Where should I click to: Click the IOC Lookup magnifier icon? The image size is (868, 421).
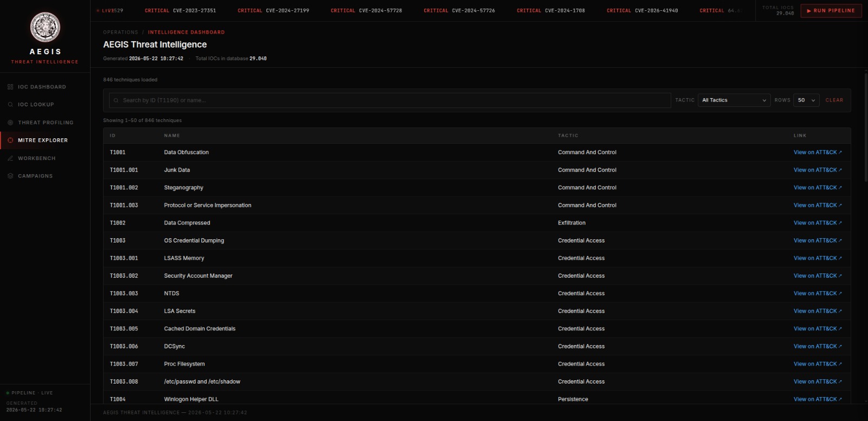(10, 105)
